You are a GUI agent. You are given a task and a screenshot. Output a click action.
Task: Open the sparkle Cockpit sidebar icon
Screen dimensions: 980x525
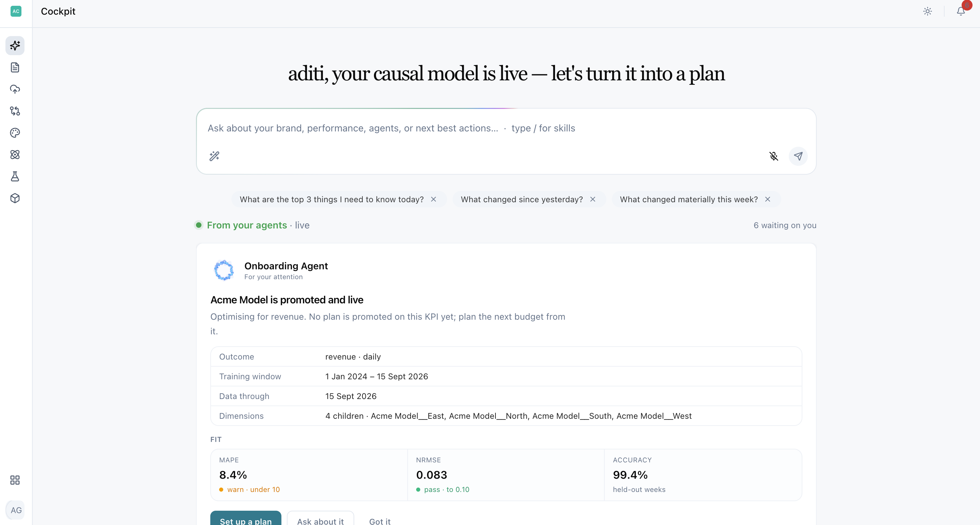click(15, 46)
